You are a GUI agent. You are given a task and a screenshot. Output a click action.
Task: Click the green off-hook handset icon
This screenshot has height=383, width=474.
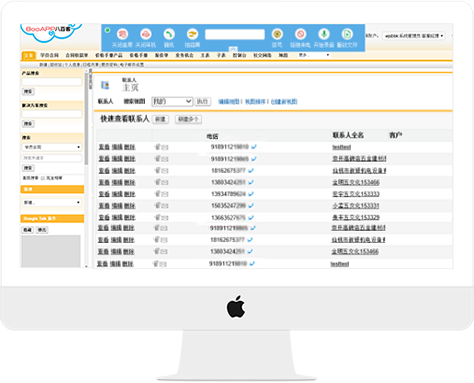(x=169, y=34)
